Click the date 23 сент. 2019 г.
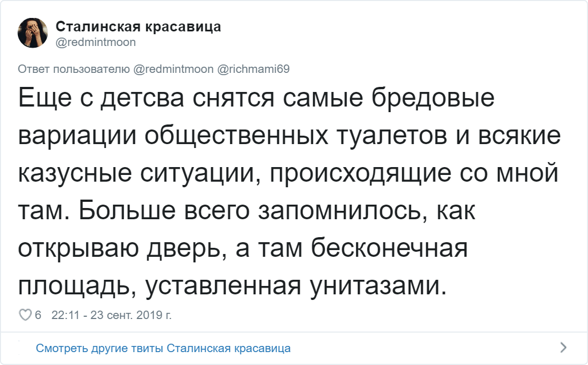588x365 pixels. 131,315
